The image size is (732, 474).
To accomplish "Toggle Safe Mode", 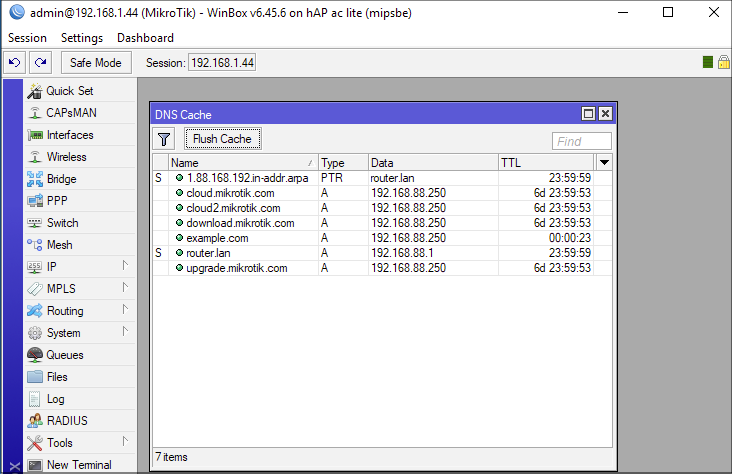I will point(96,63).
